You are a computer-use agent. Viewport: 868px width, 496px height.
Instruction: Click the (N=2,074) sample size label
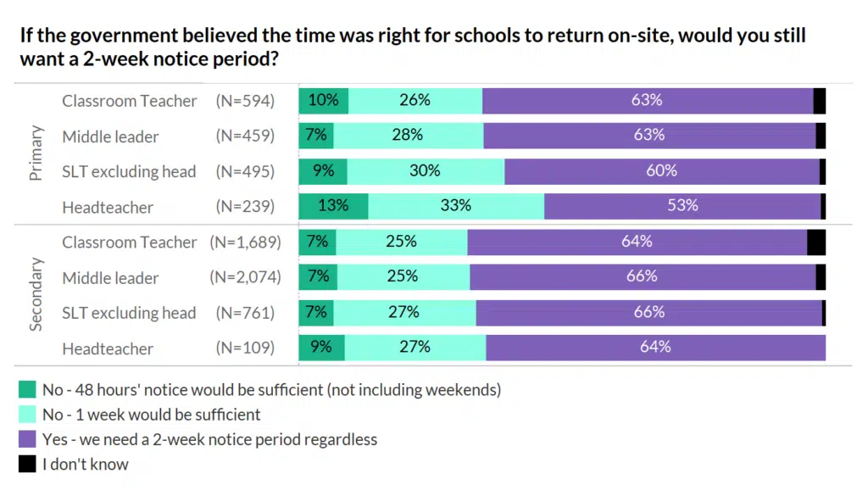click(x=245, y=277)
